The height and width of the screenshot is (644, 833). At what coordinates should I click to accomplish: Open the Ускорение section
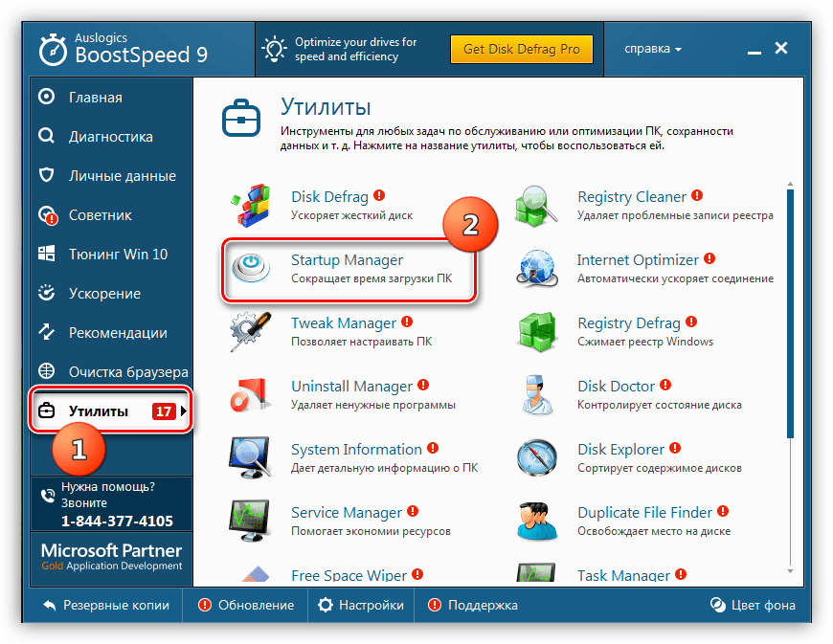(110, 294)
